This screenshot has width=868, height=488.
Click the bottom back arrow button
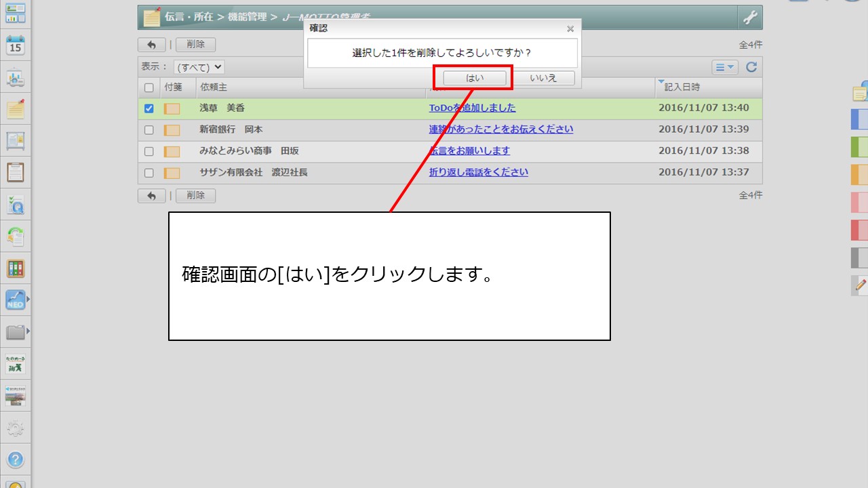pos(151,195)
